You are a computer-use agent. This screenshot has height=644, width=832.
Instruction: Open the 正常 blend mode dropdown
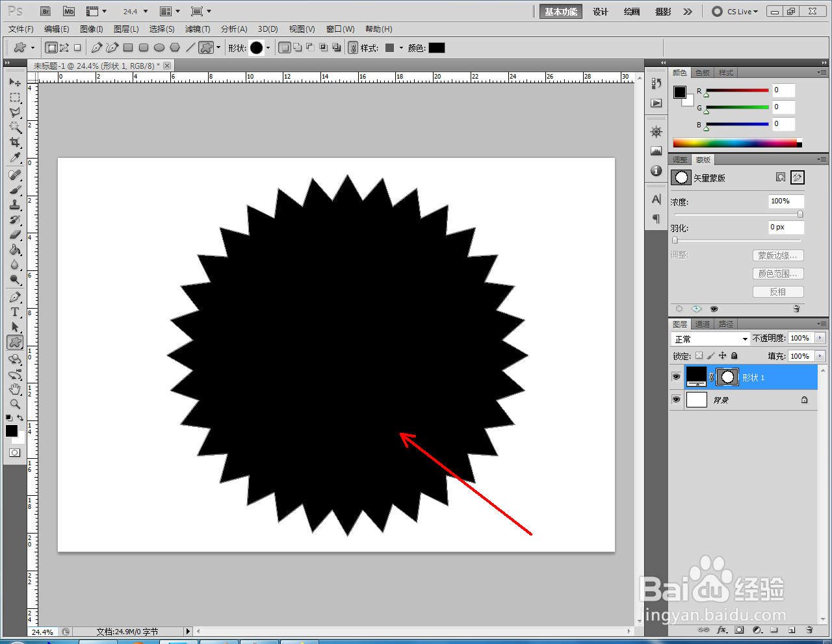point(710,339)
